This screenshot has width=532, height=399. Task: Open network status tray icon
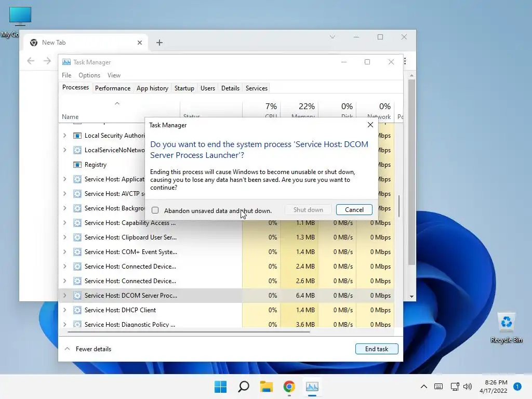[x=455, y=386]
